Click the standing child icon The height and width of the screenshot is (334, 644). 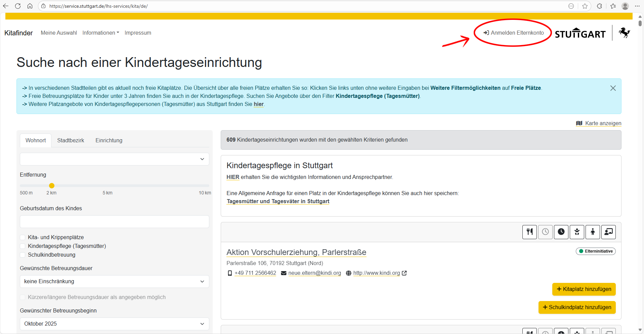[x=593, y=232]
